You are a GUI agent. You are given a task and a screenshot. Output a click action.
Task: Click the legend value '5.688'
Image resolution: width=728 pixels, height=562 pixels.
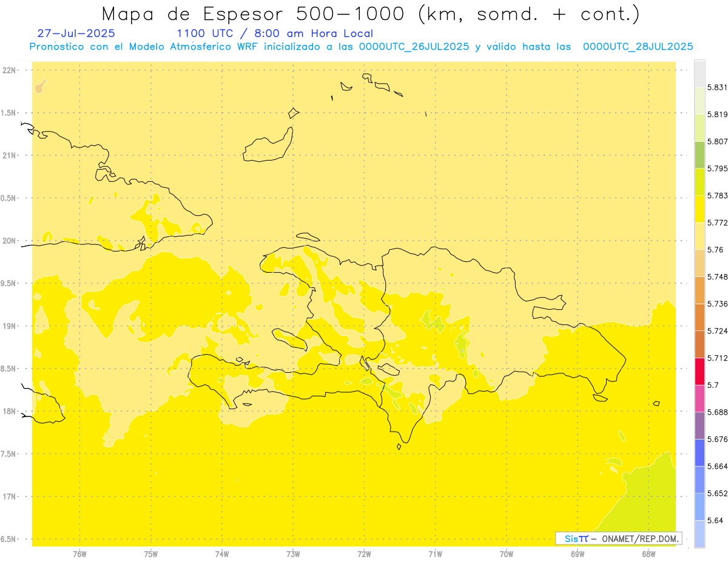click(717, 412)
